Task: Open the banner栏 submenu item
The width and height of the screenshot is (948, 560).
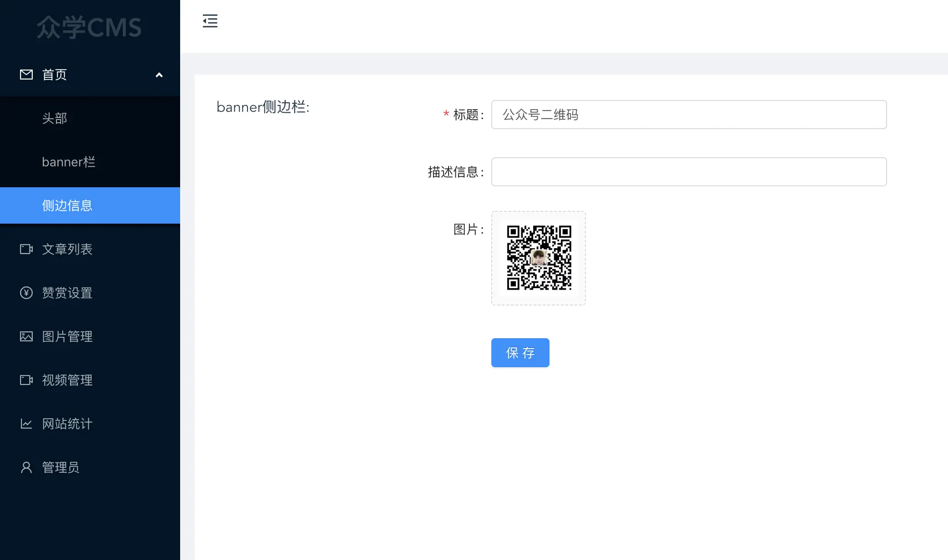Action: pos(90,162)
